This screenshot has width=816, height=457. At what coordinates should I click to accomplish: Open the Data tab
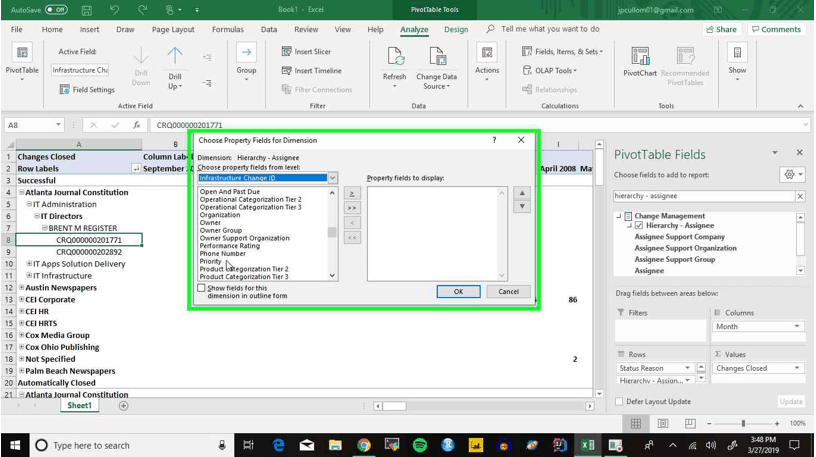click(269, 30)
